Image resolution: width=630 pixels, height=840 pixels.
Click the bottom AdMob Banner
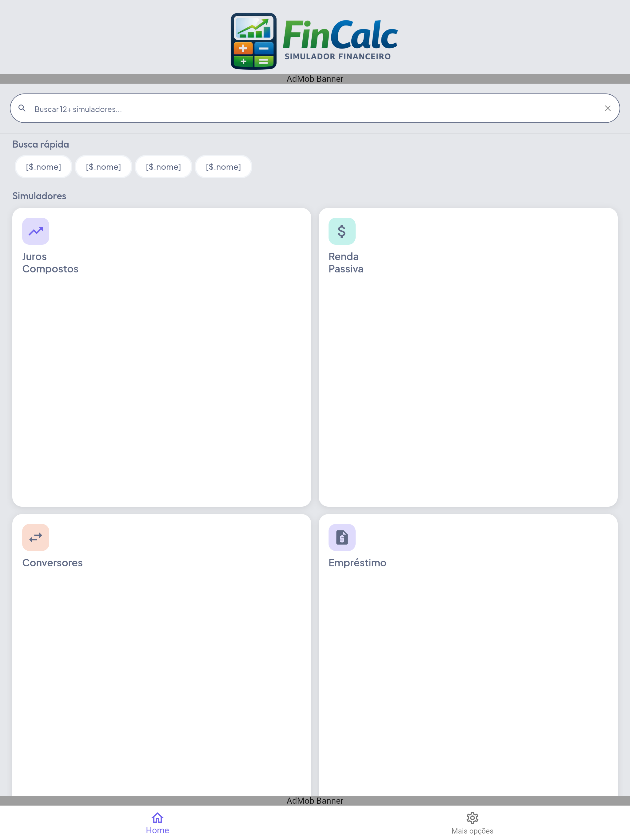[x=315, y=801]
